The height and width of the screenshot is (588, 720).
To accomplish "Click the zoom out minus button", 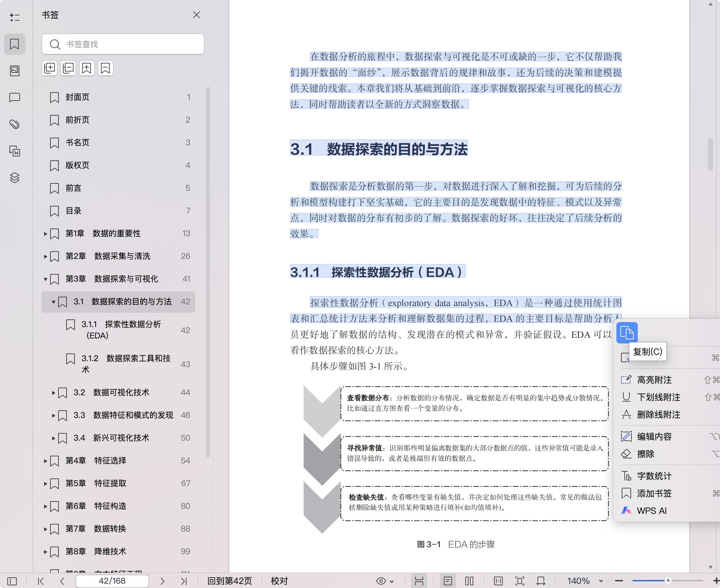I will click(619, 581).
